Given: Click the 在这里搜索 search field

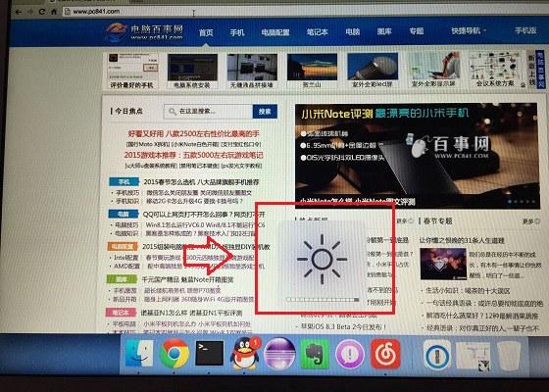Looking at the screenshot, I should pos(208,112).
